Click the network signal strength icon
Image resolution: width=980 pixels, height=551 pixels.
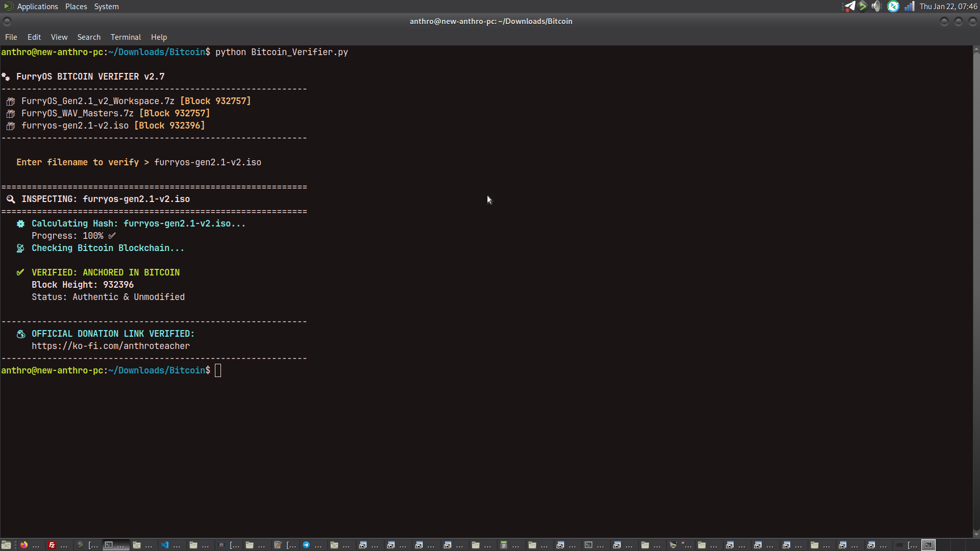point(910,6)
